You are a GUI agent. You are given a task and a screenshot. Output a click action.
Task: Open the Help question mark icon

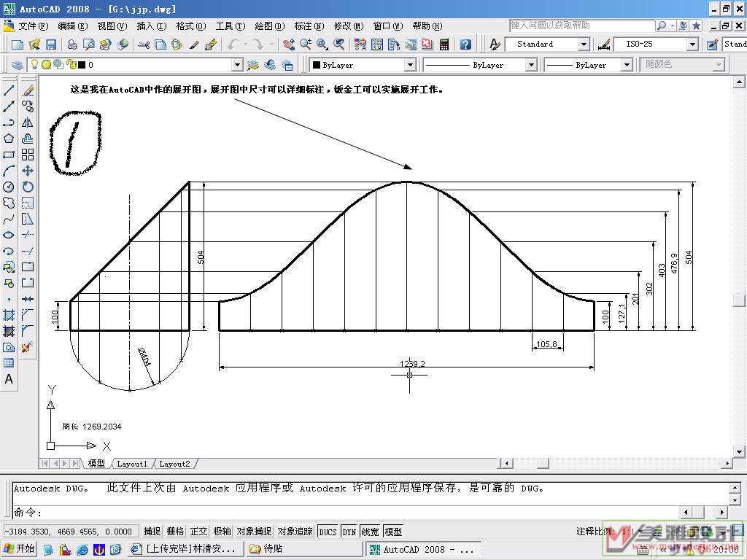pos(465,44)
